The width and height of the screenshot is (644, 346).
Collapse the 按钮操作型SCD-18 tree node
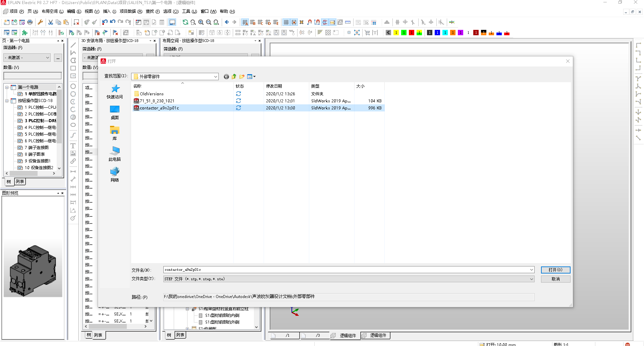point(7,101)
